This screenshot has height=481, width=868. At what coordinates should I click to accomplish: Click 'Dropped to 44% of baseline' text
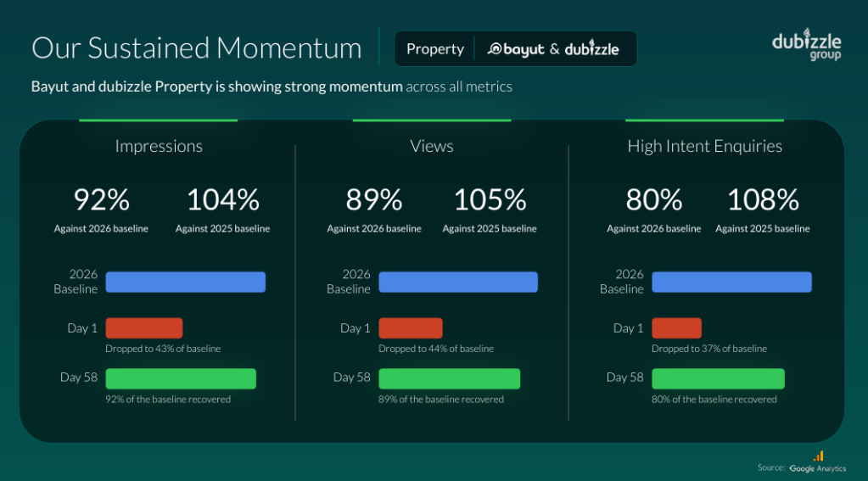[x=436, y=349]
